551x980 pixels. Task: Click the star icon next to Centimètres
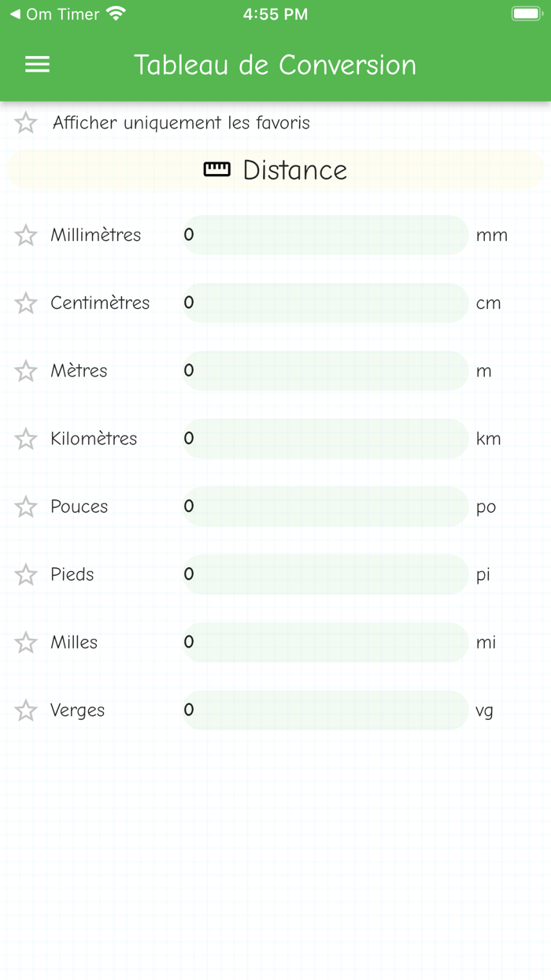pos(25,302)
